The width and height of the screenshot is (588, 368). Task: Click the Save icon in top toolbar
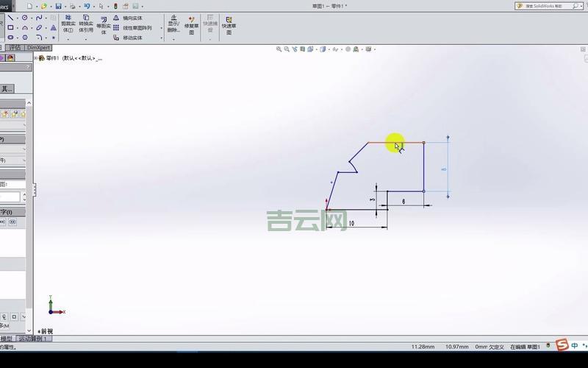pyautogui.click(x=59, y=6)
